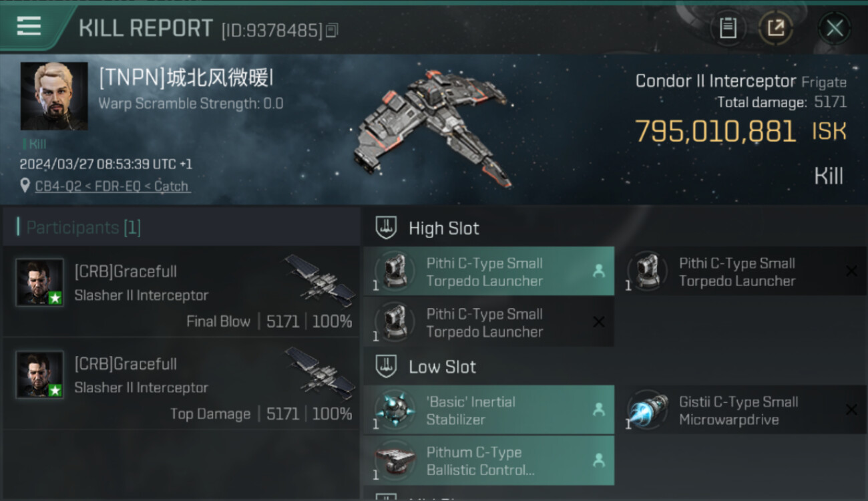View the Gracefull Final Blow participant entry

(181, 291)
